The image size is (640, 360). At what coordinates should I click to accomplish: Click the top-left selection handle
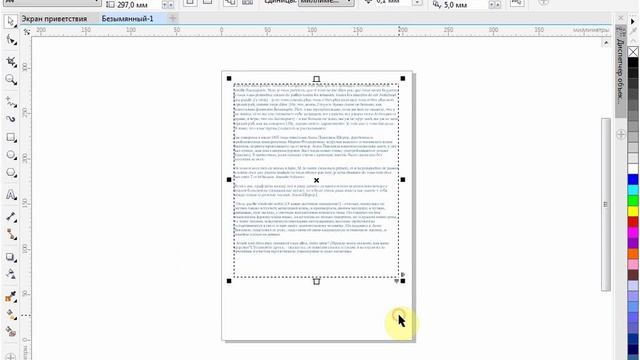229,78
